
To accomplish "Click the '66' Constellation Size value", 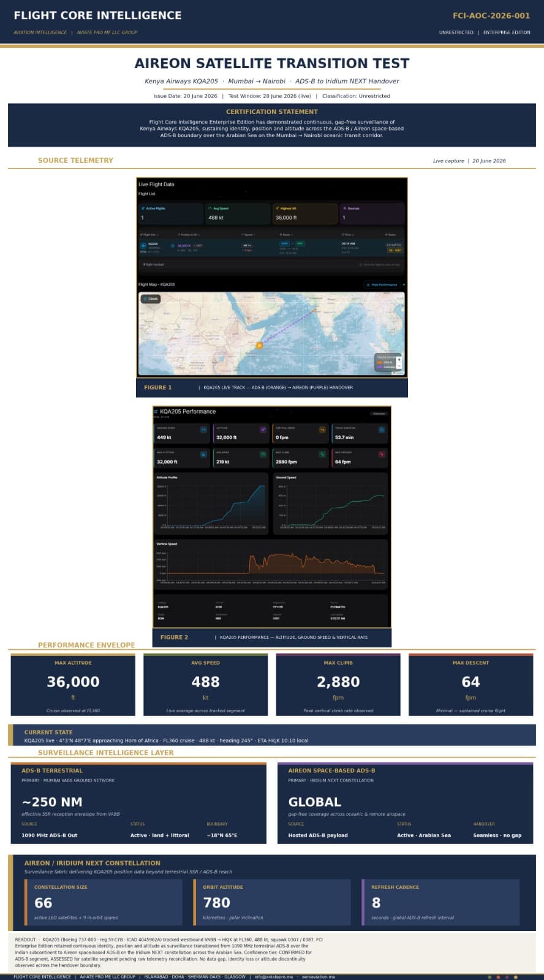I will pyautogui.click(x=43, y=903).
